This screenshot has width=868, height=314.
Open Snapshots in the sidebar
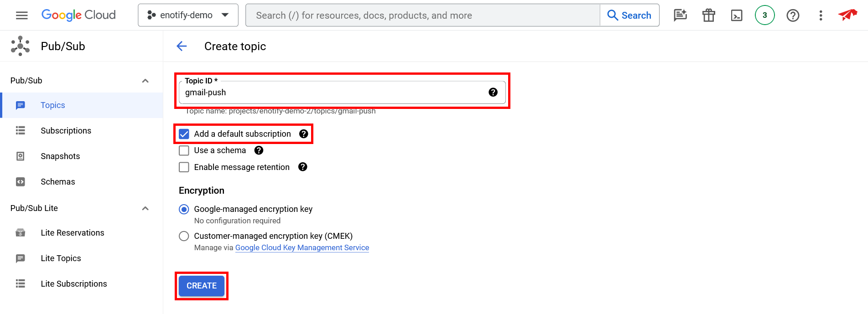60,156
